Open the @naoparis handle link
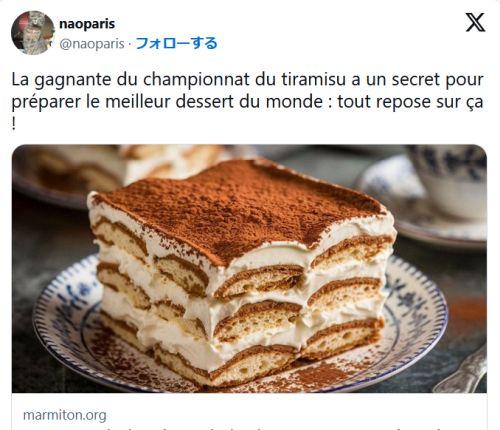 (x=92, y=44)
